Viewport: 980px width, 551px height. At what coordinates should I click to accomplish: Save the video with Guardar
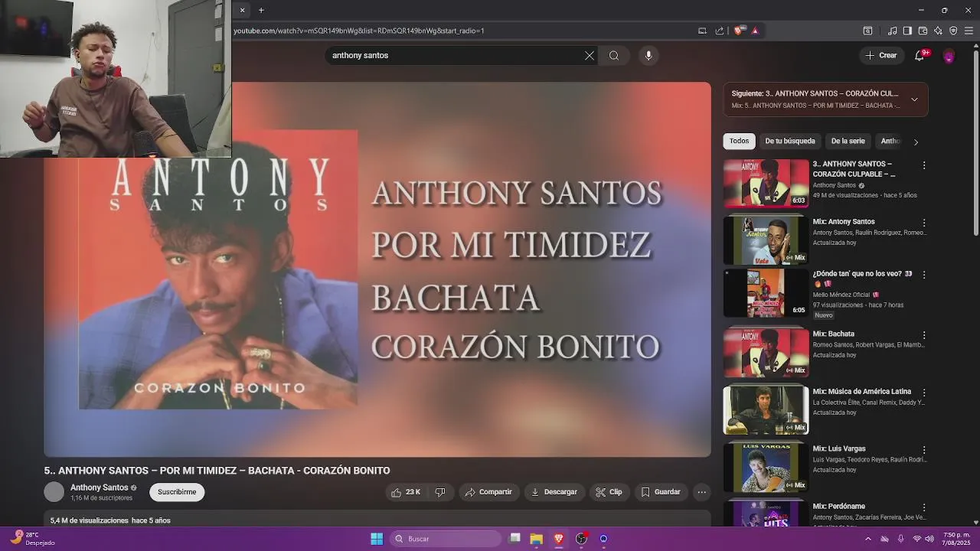(x=661, y=492)
